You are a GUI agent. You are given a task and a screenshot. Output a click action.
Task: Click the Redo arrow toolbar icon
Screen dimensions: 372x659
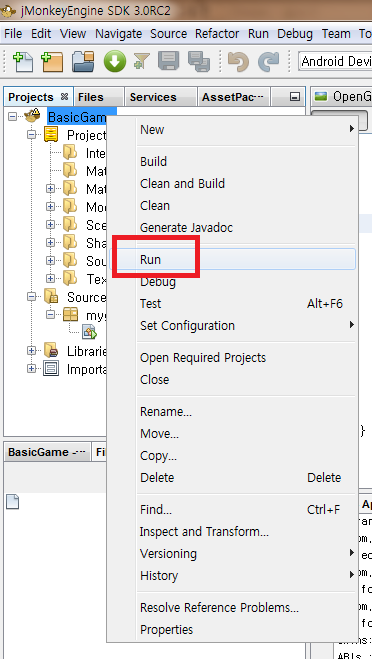(268, 61)
